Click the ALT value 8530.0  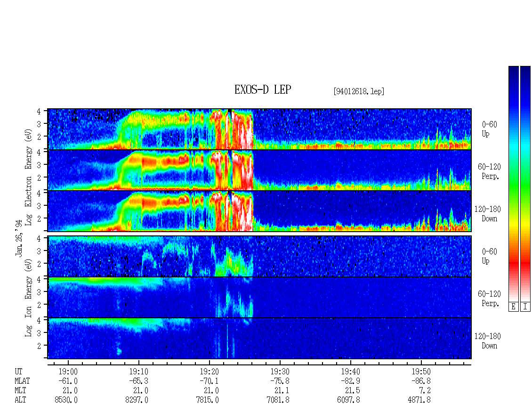tap(66, 400)
